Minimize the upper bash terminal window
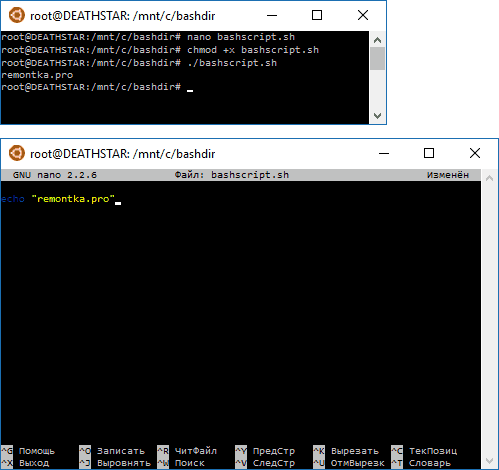 272,15
